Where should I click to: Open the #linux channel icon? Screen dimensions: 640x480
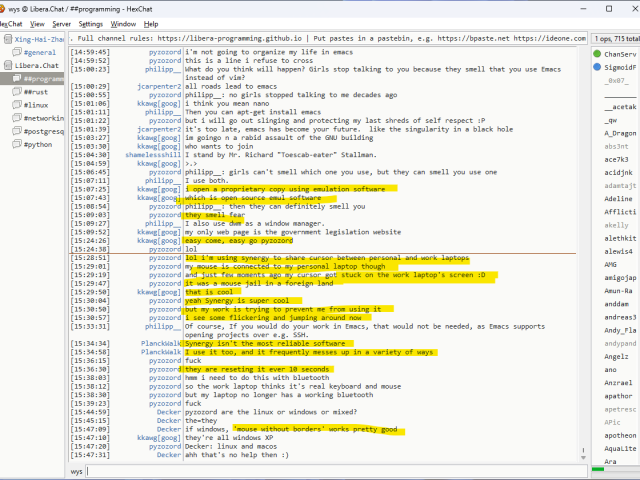(17, 104)
